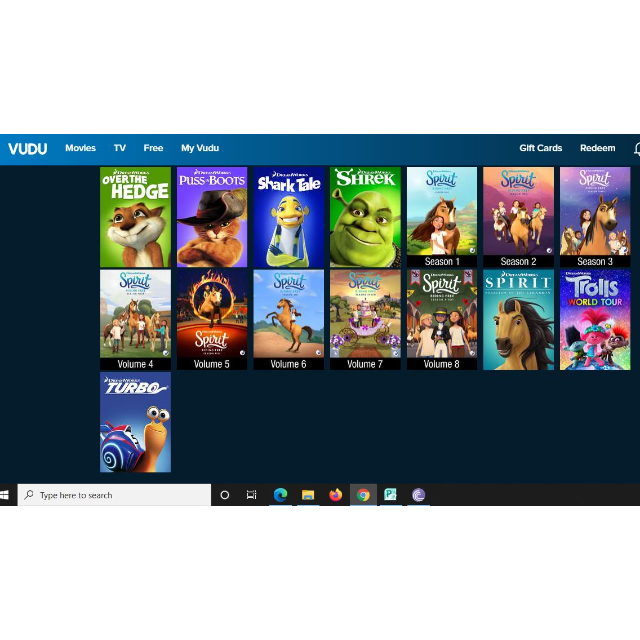Open the Turbo movie poster

pyautogui.click(x=136, y=422)
